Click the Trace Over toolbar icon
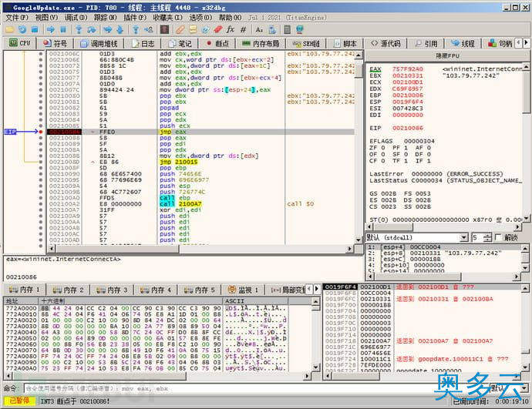Screen dimensions: 532x409 [x=120, y=29]
